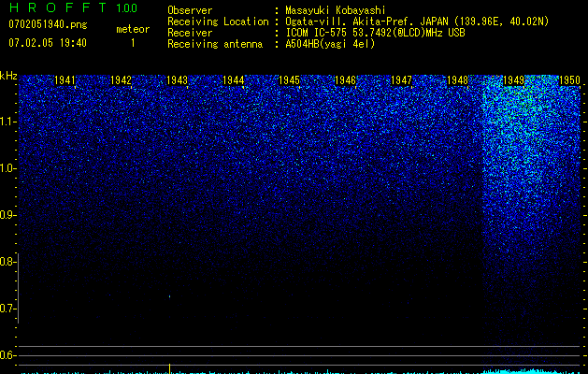The image size is (588, 374).
Task: Click the 1944 time label
Action: (234, 80)
